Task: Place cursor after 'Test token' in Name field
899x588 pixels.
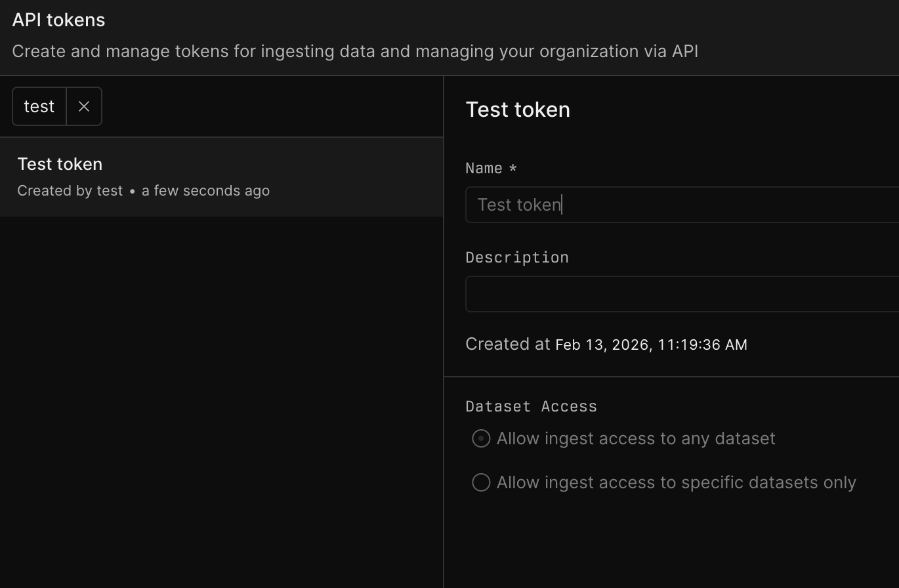Action: [562, 204]
